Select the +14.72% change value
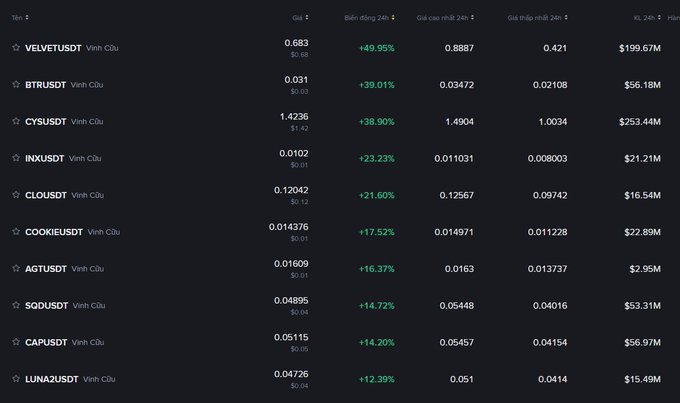This screenshot has width=680, height=403. click(x=376, y=306)
